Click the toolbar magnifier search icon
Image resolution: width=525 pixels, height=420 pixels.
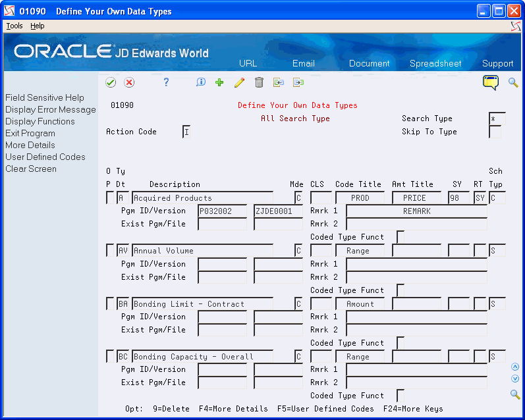[x=513, y=82]
